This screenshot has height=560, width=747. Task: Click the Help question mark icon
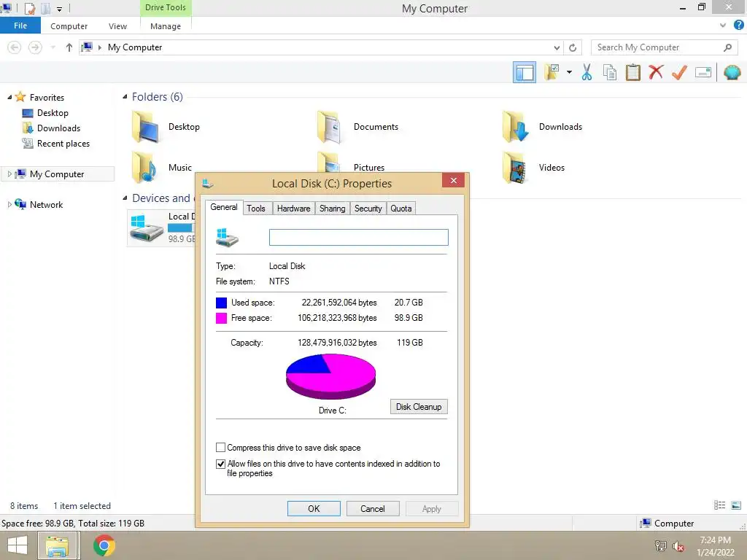(738, 26)
